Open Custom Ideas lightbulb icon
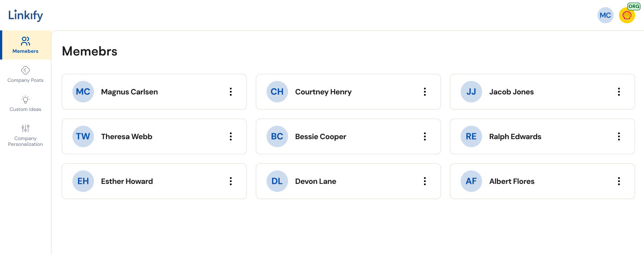Image resolution: width=644 pixels, height=255 pixels. click(25, 99)
